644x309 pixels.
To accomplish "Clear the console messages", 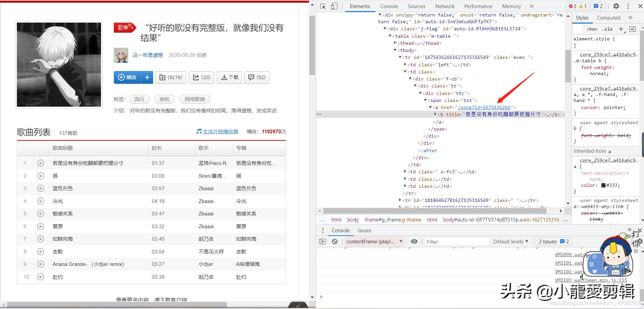I will pyautogui.click(x=334, y=241).
